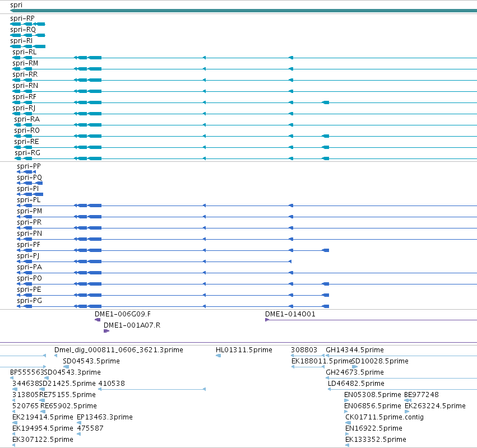Choose the GH24673.5prime EST label

355,372
